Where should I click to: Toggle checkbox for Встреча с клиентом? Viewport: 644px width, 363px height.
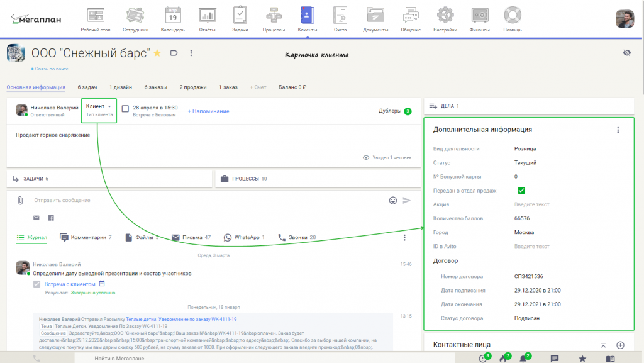[36, 284]
